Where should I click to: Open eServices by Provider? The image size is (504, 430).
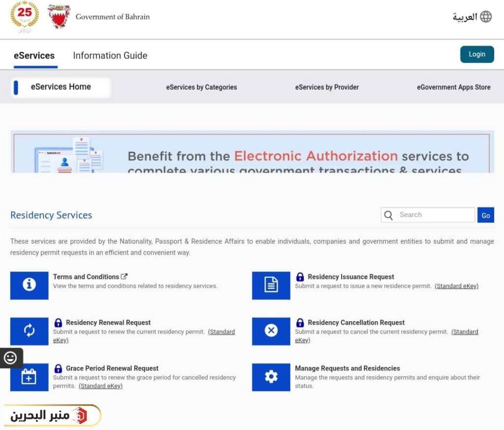pos(327,87)
